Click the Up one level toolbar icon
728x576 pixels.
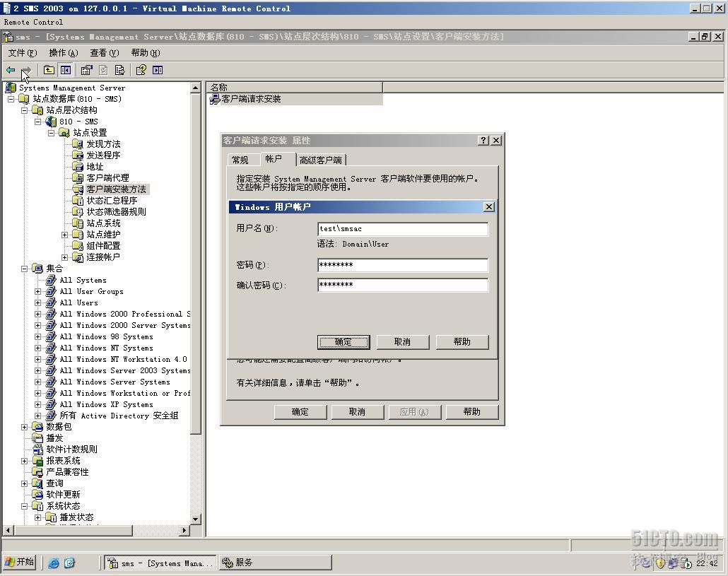(x=49, y=70)
